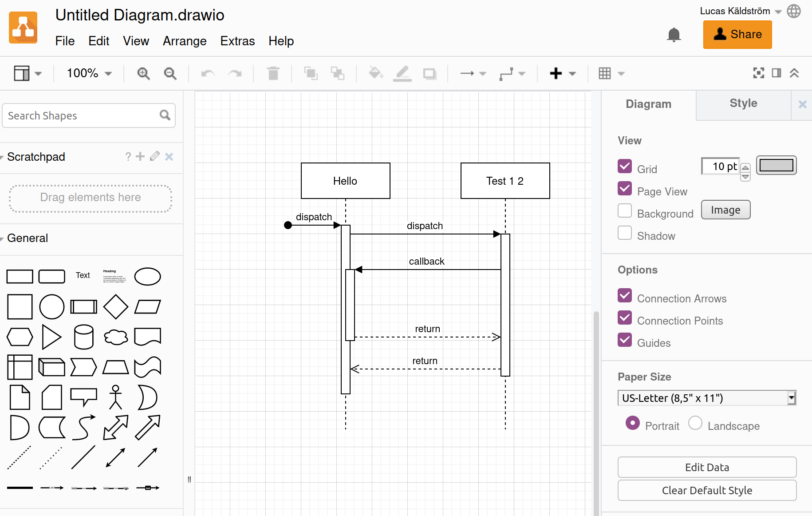Click the orange Share button
The height and width of the screenshot is (516, 812).
tap(737, 35)
